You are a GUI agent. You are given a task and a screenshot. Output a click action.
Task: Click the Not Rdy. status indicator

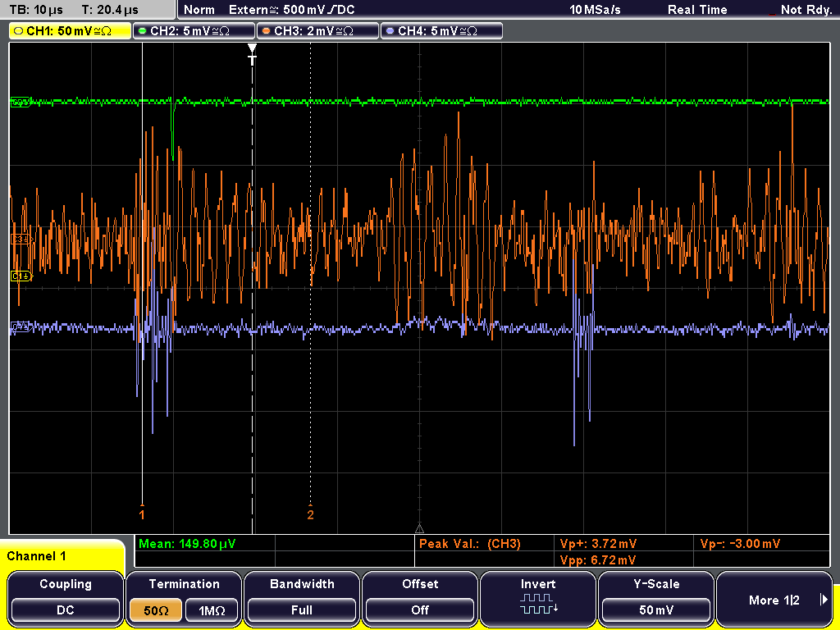[806, 10]
